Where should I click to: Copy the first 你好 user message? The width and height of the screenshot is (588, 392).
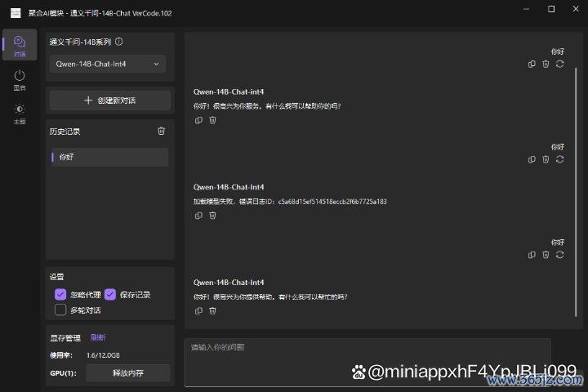pos(532,65)
